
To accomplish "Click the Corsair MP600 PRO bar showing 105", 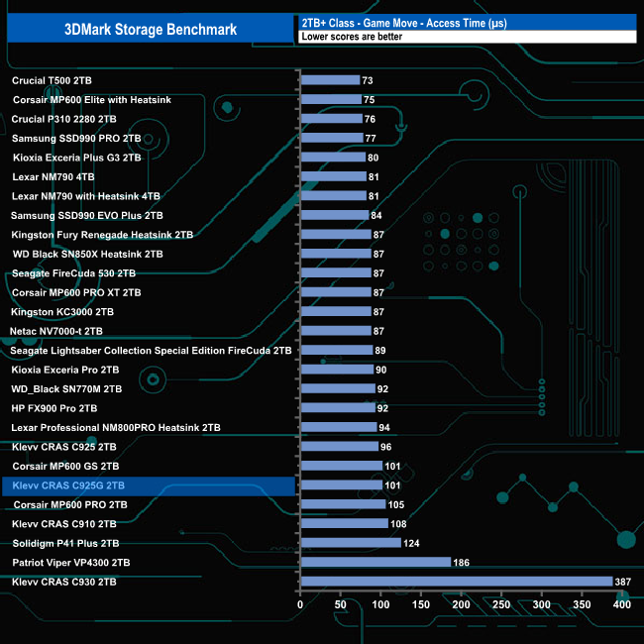I will pos(344,504).
